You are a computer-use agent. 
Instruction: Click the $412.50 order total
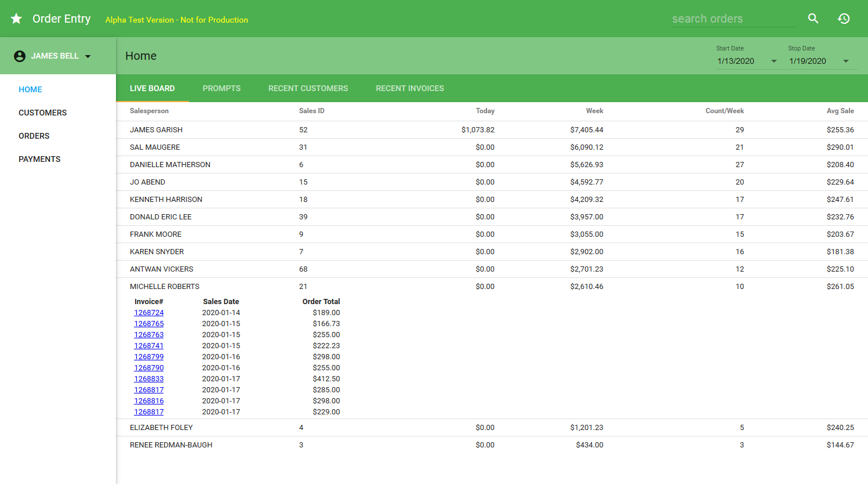coord(326,379)
